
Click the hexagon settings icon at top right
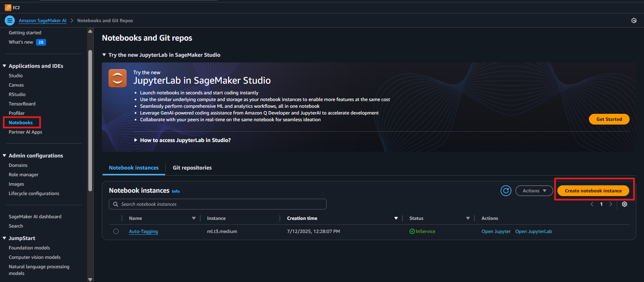point(634,20)
